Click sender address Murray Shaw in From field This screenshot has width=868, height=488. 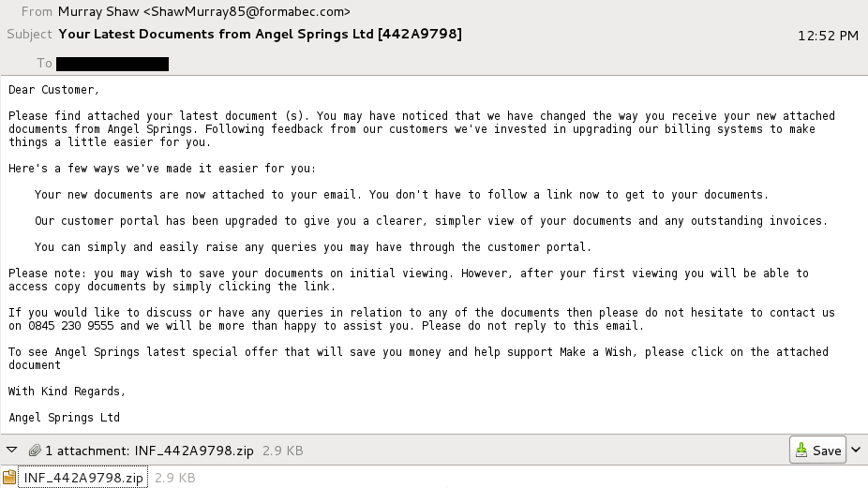(204, 12)
